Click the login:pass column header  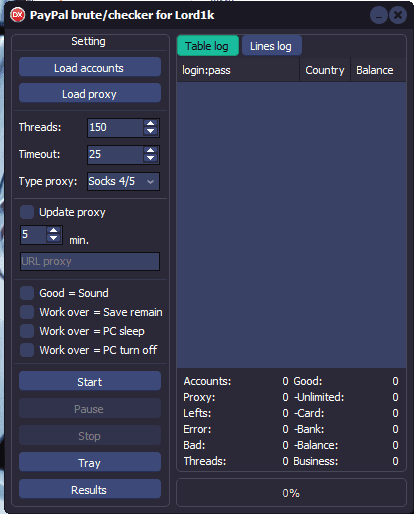coord(238,70)
